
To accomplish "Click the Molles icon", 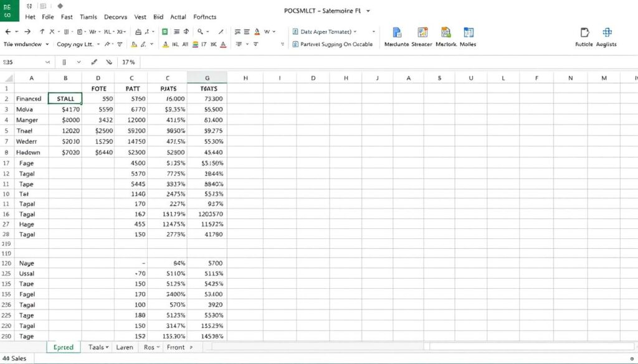I will 469,32.
